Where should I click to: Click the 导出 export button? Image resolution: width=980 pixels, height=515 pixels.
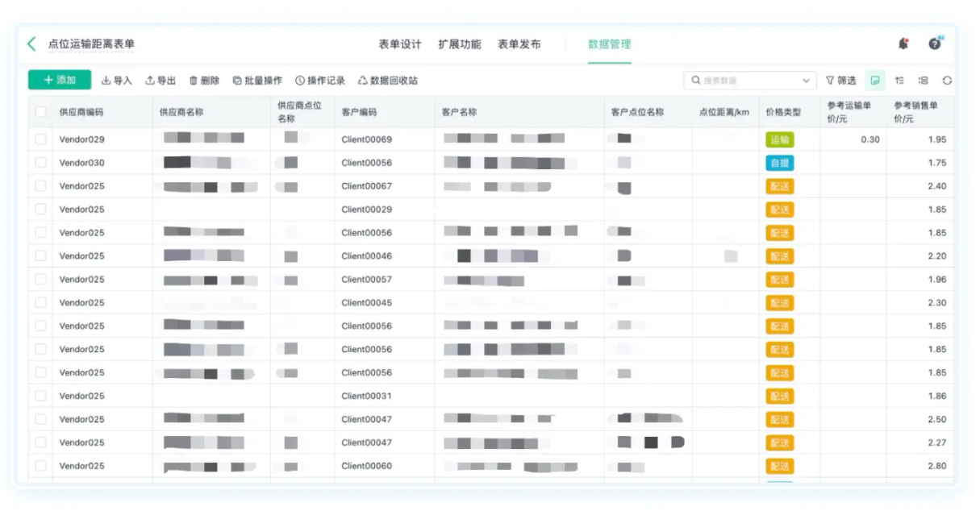tap(161, 81)
